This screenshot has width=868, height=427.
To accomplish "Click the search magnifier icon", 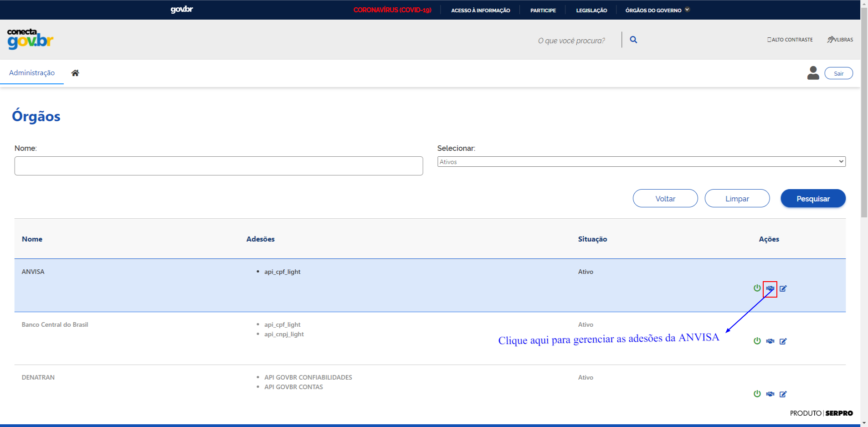I will pyautogui.click(x=633, y=40).
